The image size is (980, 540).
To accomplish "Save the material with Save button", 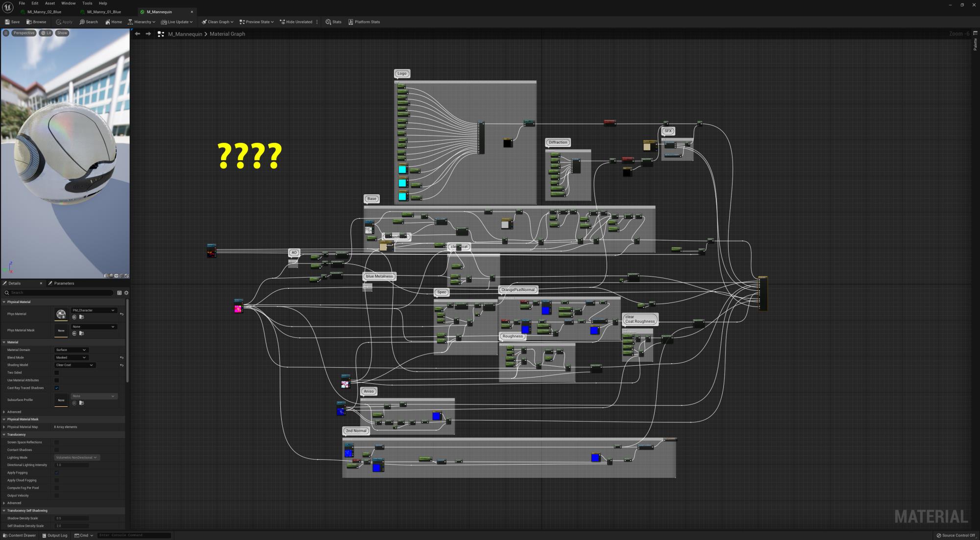I will pos(12,22).
